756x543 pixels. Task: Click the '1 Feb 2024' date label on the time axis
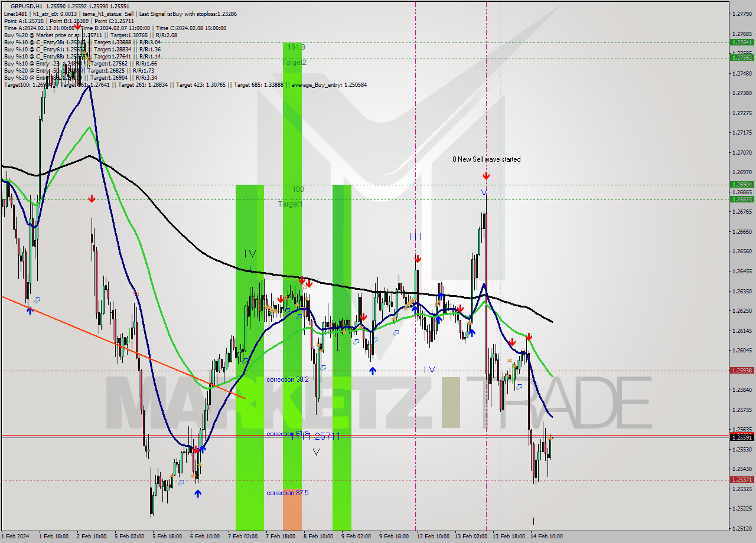click(x=15, y=537)
